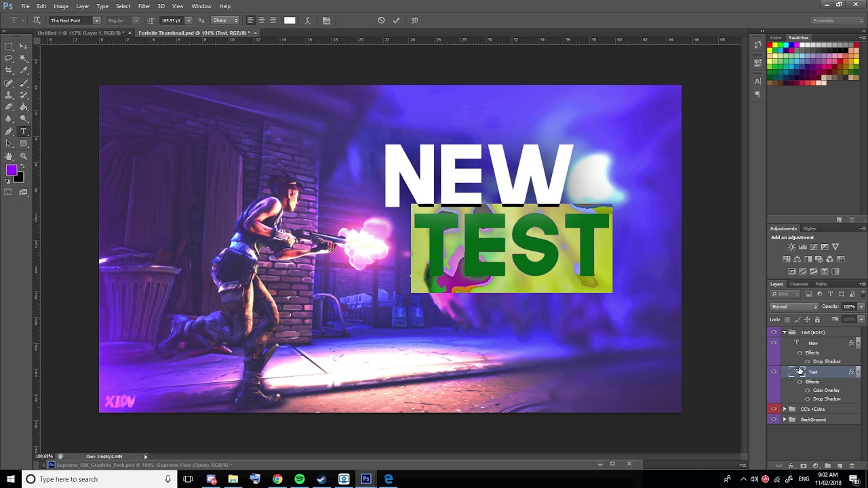
Task: Open the Swatches tab
Action: tap(798, 38)
